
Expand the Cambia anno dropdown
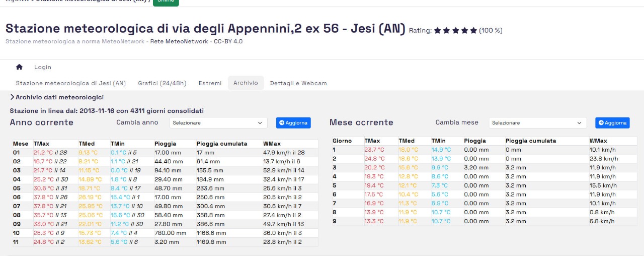coord(217,123)
